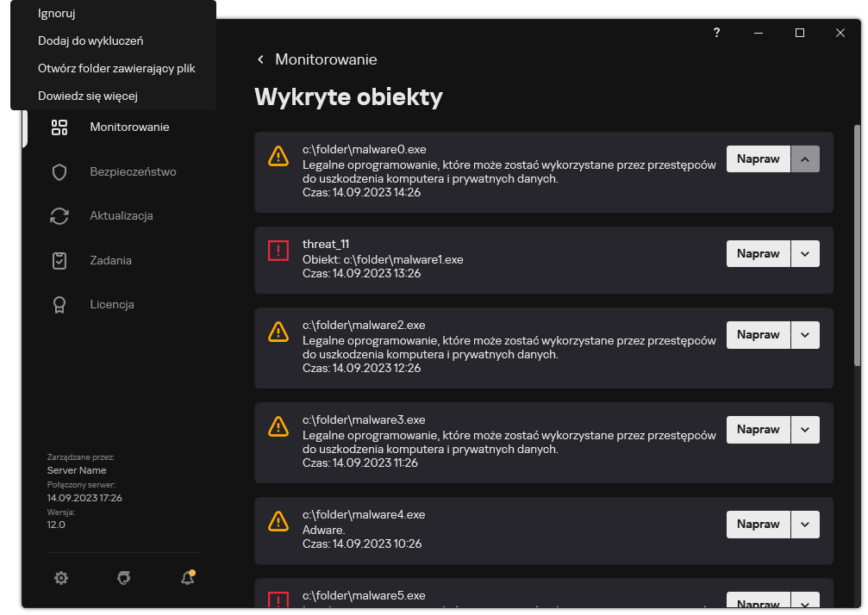Click Napraw for threat_11
Screen dimensions: 868x615
[x=758, y=253]
